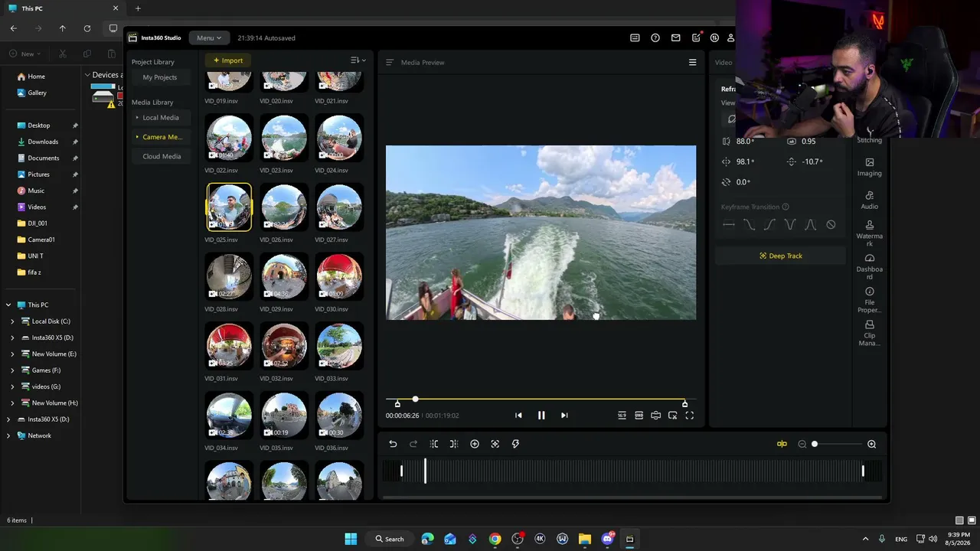Select the no-transition (disabled) keyframe icon

[831, 224]
